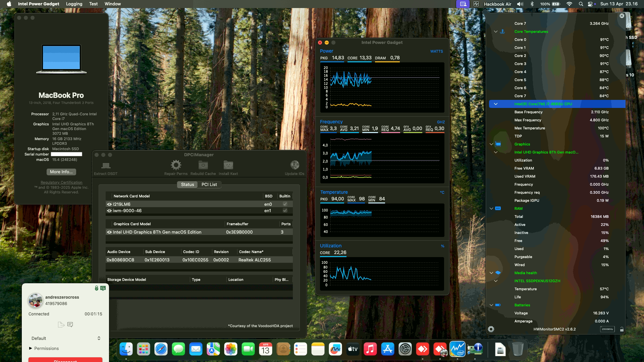Click More Info in the MacBook Pro window
The image size is (644, 362).
click(x=61, y=172)
